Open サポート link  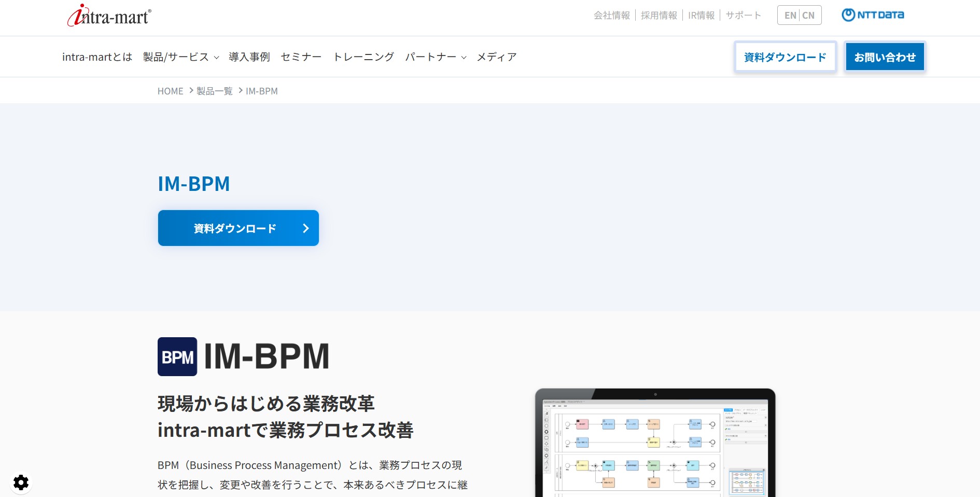[x=743, y=16]
